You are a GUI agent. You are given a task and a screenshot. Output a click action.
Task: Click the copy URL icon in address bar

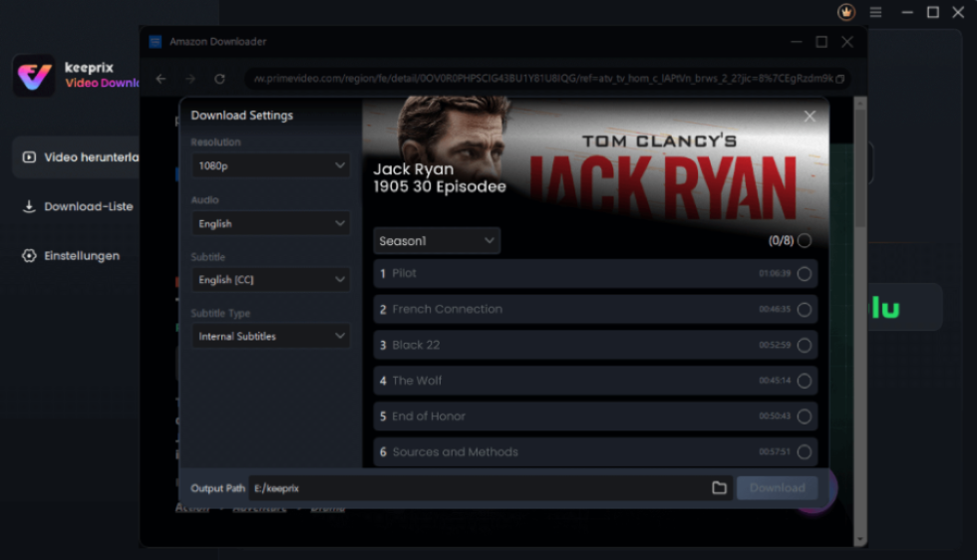point(840,79)
